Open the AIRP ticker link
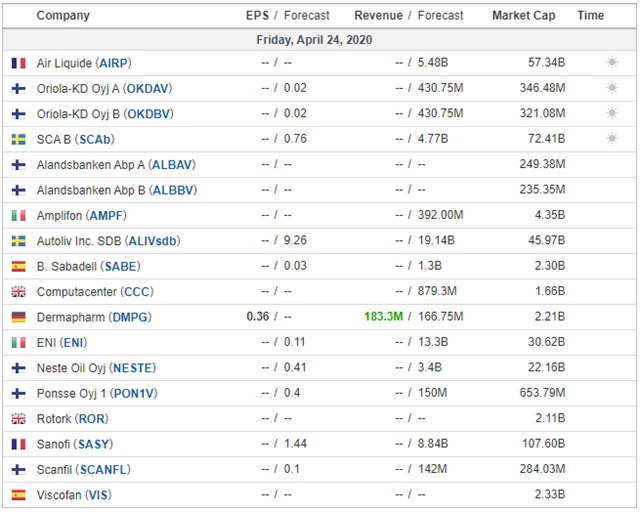The image size is (640, 512). point(110,63)
